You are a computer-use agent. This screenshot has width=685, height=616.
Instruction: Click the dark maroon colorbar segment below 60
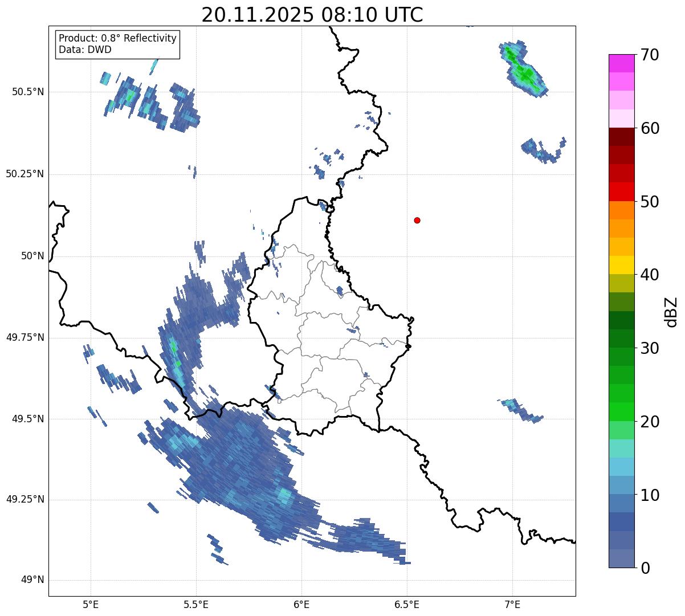[x=621, y=137]
